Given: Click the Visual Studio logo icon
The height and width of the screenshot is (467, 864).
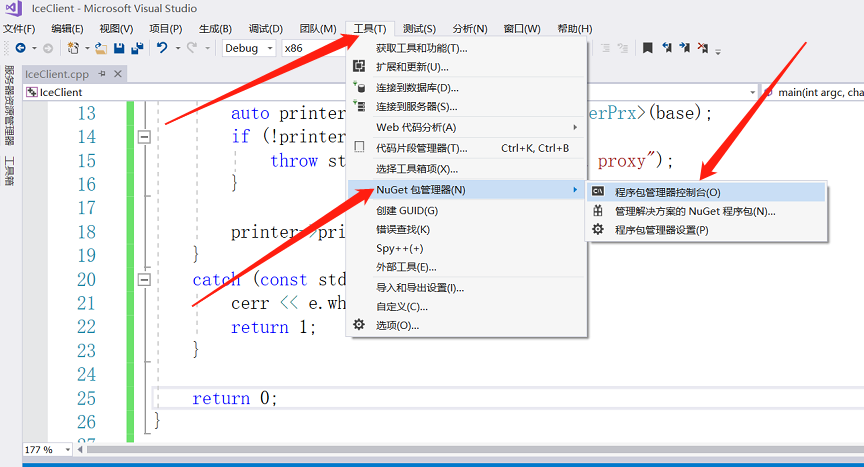Looking at the screenshot, I should click(13, 8).
